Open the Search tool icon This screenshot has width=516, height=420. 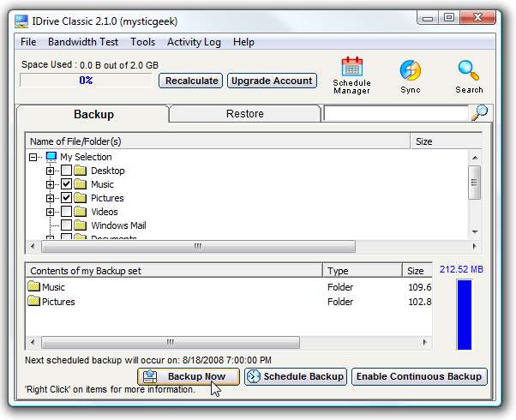(469, 76)
